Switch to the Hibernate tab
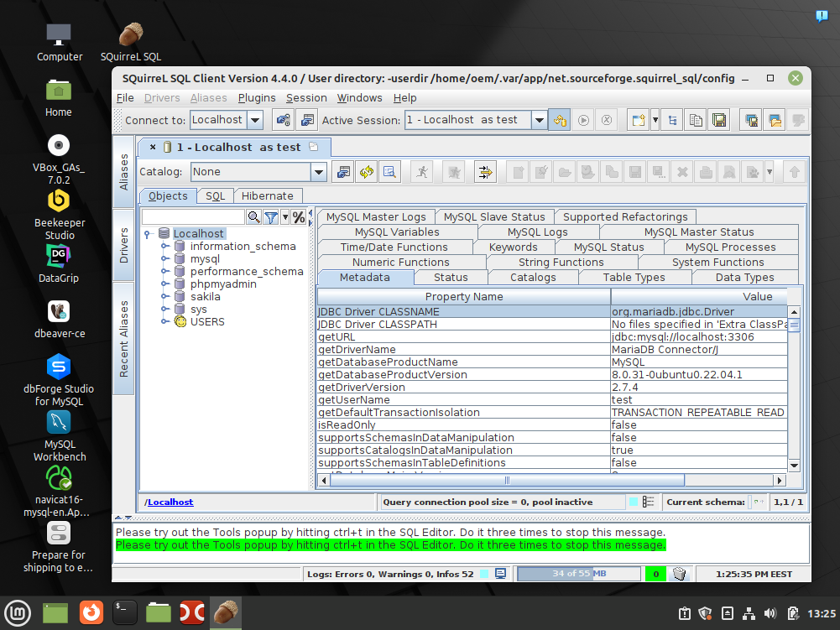 tap(268, 196)
